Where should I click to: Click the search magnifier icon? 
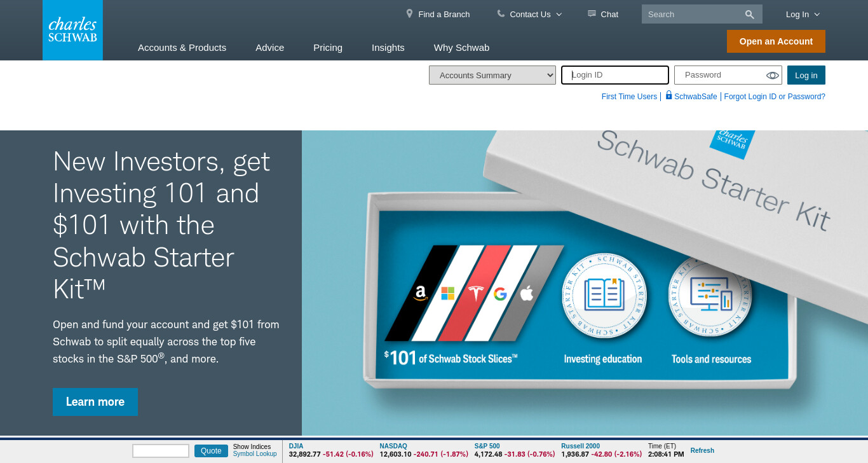coord(750,14)
